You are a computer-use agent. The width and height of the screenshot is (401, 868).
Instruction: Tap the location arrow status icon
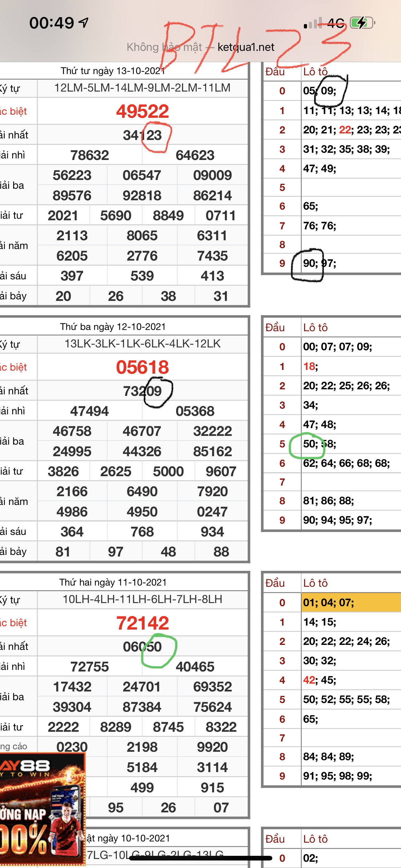[83, 22]
